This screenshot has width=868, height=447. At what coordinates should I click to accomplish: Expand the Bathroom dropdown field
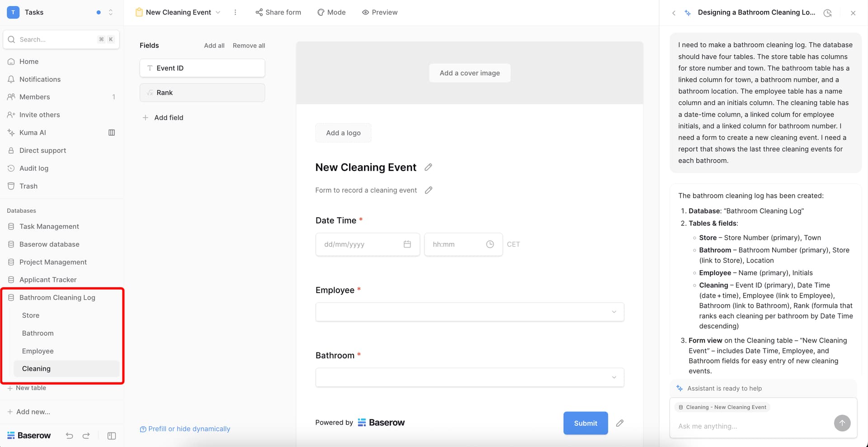point(469,377)
